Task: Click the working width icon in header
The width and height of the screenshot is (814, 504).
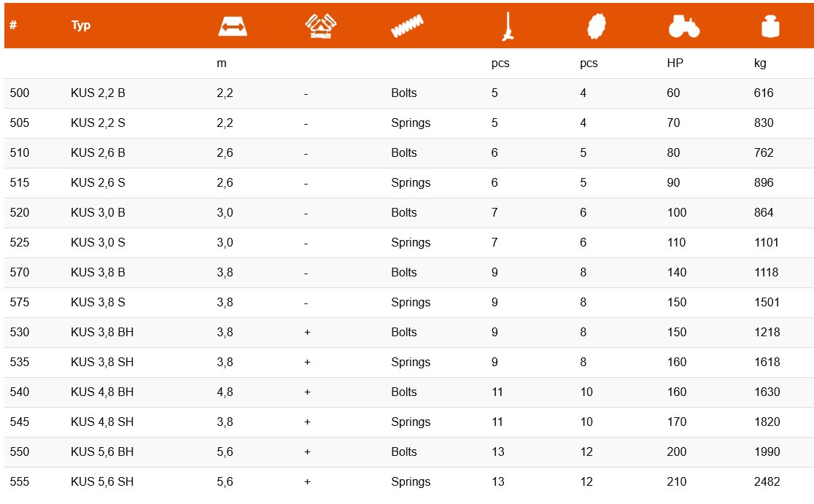Action: [233, 26]
